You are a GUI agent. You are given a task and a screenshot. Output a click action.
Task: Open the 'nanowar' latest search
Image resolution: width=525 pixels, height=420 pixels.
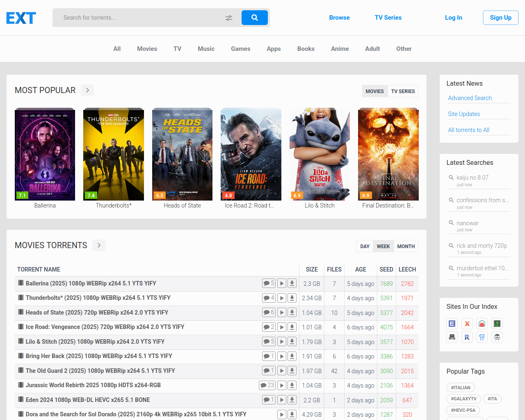468,223
